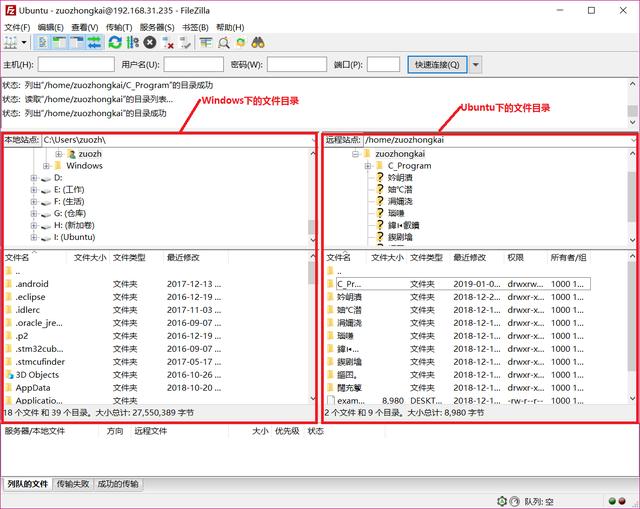Sort remote files by 文件大小 column

coord(387,258)
